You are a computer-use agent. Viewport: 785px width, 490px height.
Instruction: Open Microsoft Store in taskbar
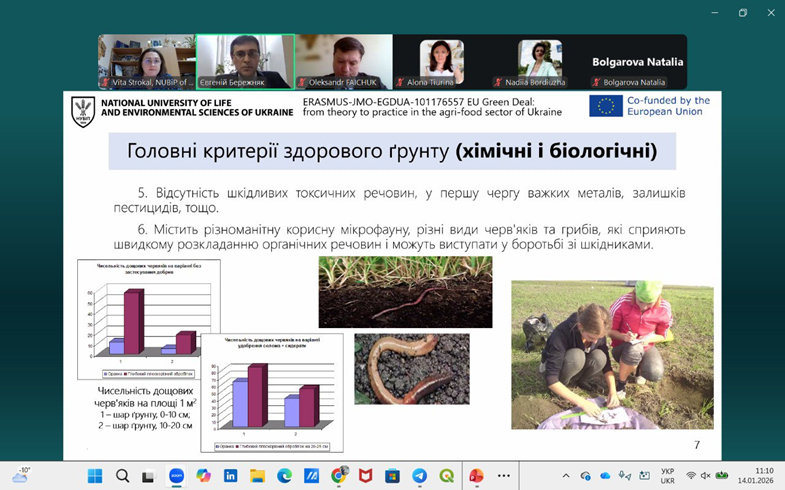pyautogui.click(x=392, y=475)
